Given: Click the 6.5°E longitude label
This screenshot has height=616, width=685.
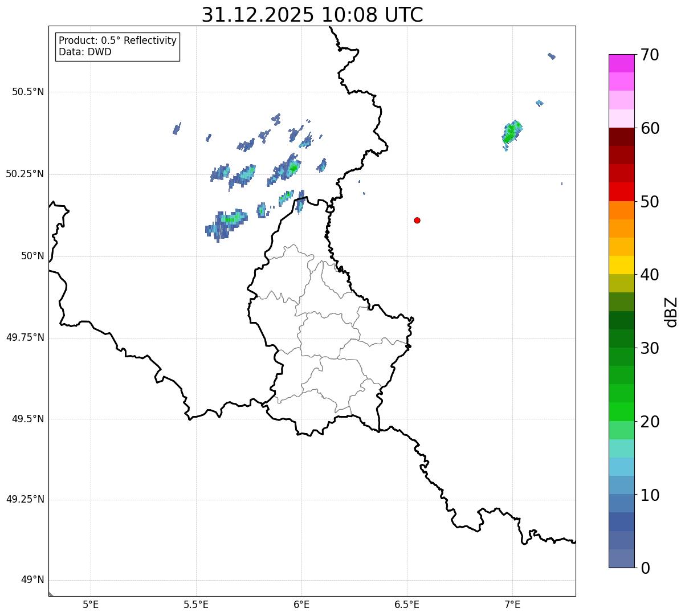Looking at the screenshot, I should [407, 605].
